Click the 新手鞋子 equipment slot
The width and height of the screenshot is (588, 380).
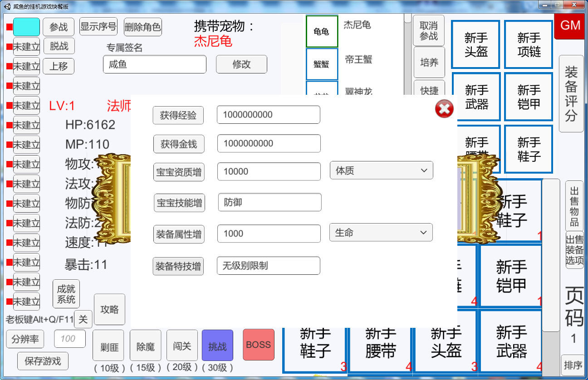click(x=528, y=149)
